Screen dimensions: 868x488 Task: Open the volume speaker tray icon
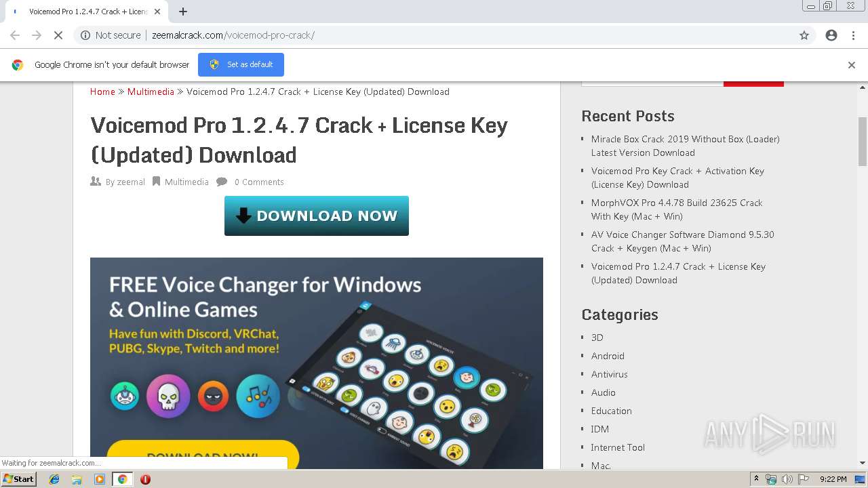tap(787, 479)
